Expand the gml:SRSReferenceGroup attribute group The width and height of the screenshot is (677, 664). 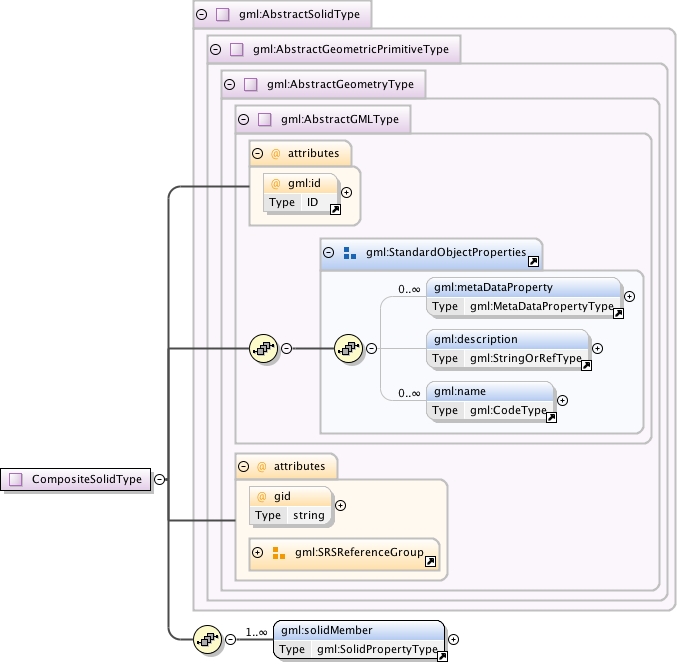click(x=257, y=552)
